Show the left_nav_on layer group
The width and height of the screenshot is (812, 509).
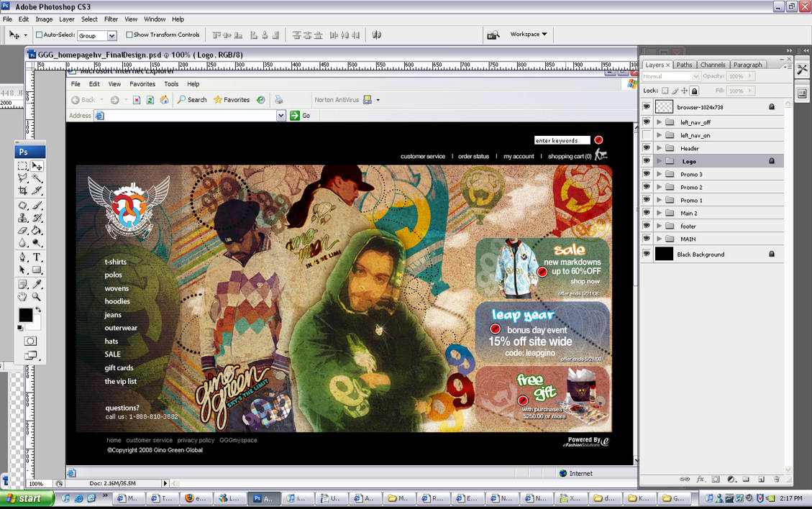pos(647,135)
